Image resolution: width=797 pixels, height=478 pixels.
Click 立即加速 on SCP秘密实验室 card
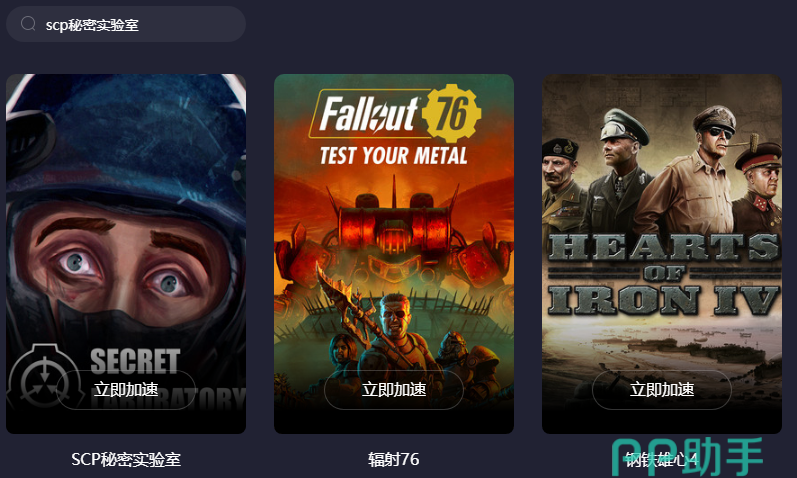tap(126, 390)
